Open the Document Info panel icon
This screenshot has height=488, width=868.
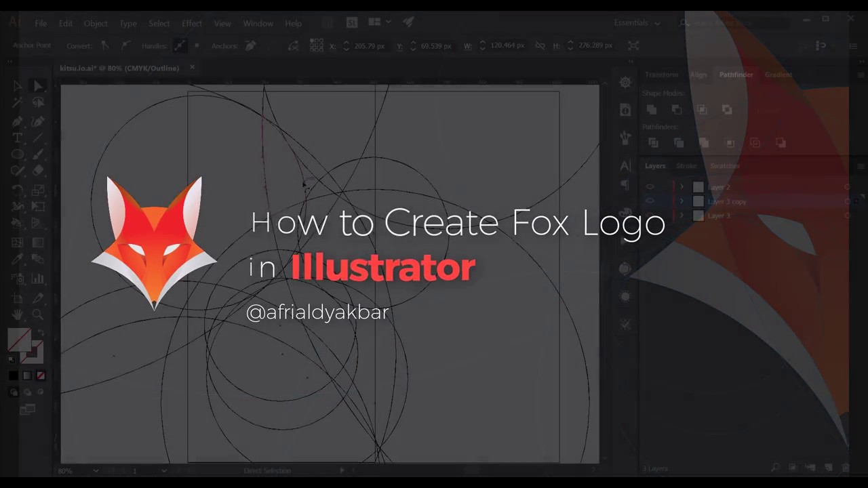pyautogui.click(x=625, y=110)
